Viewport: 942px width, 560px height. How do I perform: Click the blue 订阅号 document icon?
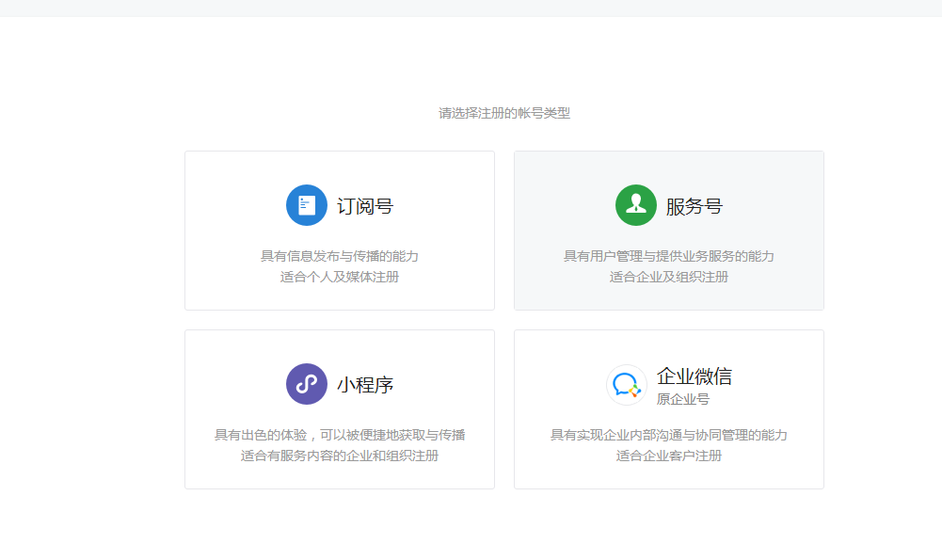tap(307, 205)
